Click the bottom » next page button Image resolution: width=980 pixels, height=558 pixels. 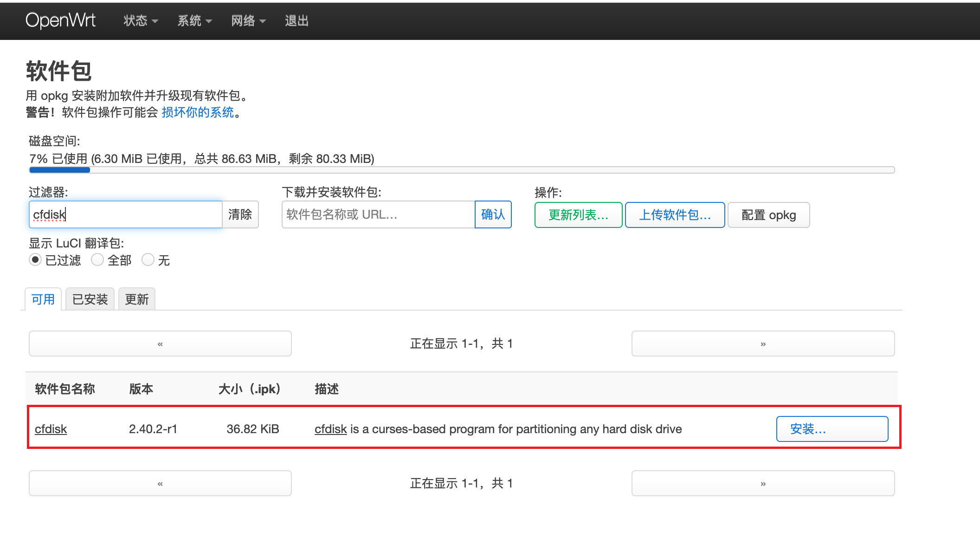(763, 483)
